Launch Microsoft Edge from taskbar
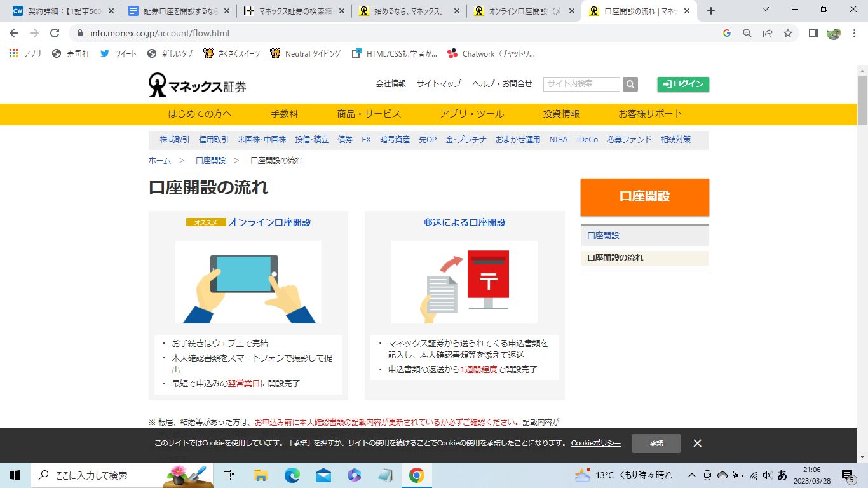 click(x=292, y=475)
